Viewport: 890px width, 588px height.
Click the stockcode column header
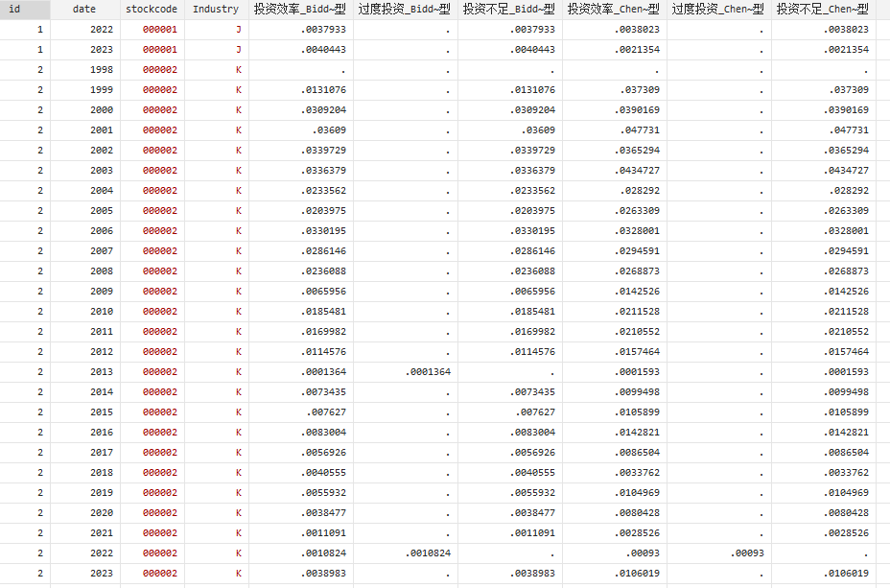tap(152, 9)
